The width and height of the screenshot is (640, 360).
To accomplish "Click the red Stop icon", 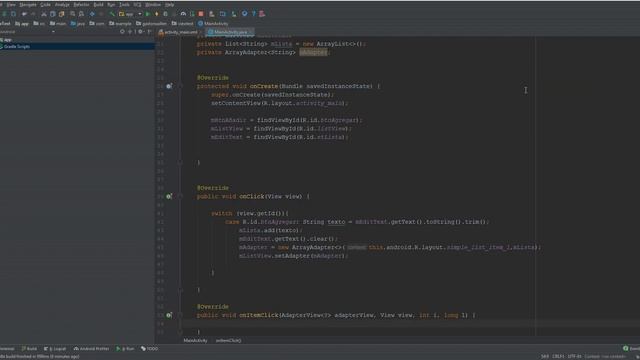I will click(201, 13).
